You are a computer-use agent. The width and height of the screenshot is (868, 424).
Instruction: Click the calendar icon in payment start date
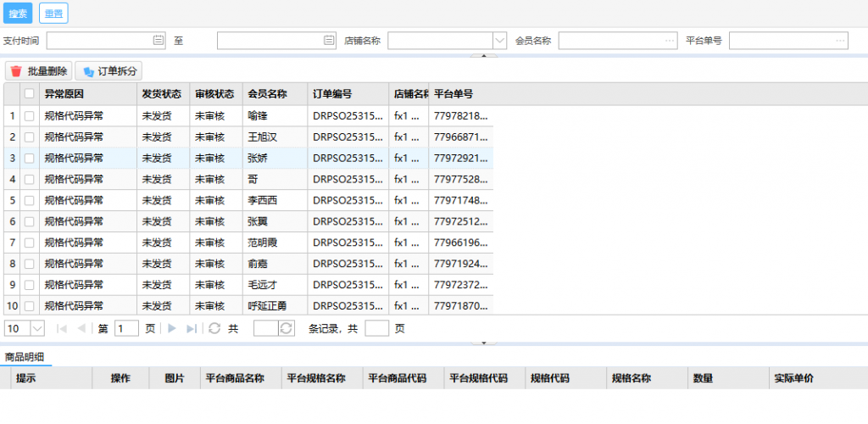pos(158,40)
